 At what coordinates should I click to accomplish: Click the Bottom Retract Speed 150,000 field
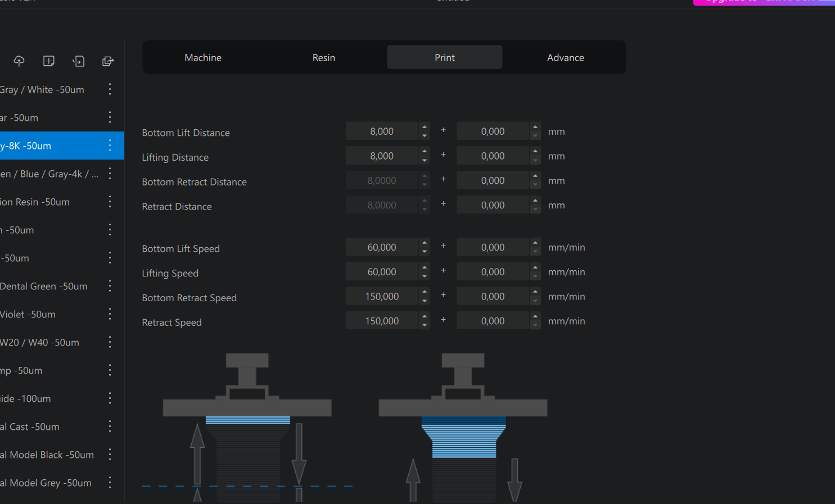pyautogui.click(x=382, y=297)
